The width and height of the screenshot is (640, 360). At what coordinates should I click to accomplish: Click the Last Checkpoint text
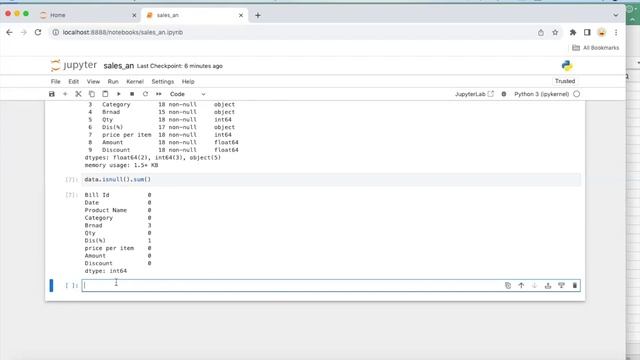coord(180,66)
